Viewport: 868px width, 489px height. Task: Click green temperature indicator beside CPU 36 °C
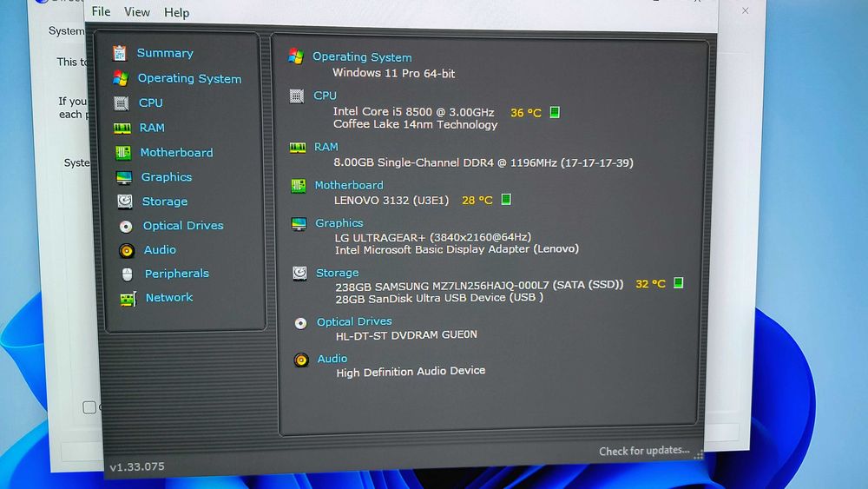coord(555,112)
